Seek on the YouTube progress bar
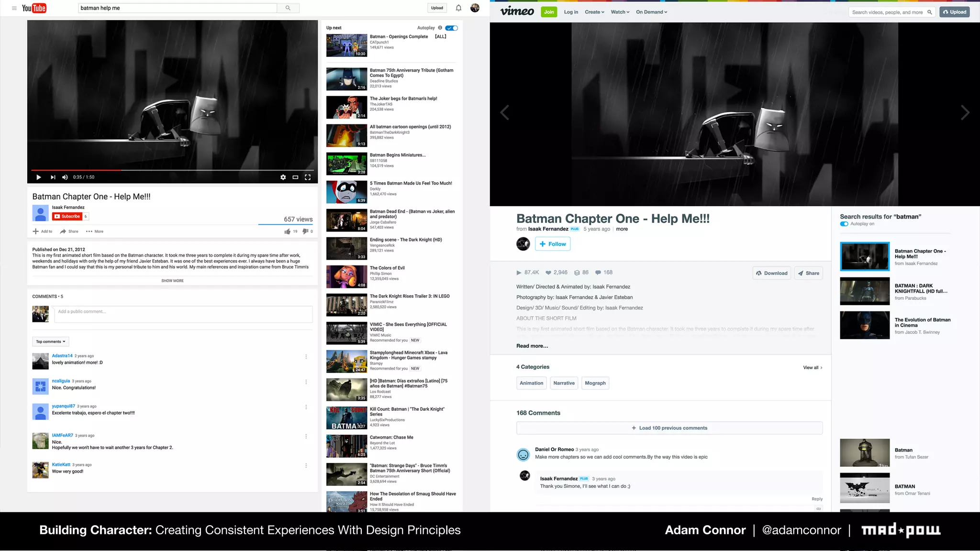This screenshot has height=551, width=980. click(x=172, y=170)
